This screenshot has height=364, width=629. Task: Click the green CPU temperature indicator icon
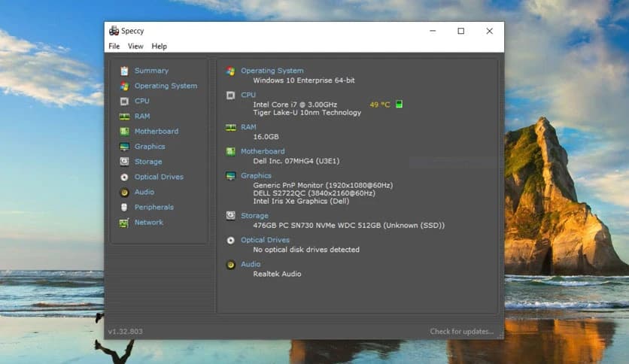click(399, 105)
